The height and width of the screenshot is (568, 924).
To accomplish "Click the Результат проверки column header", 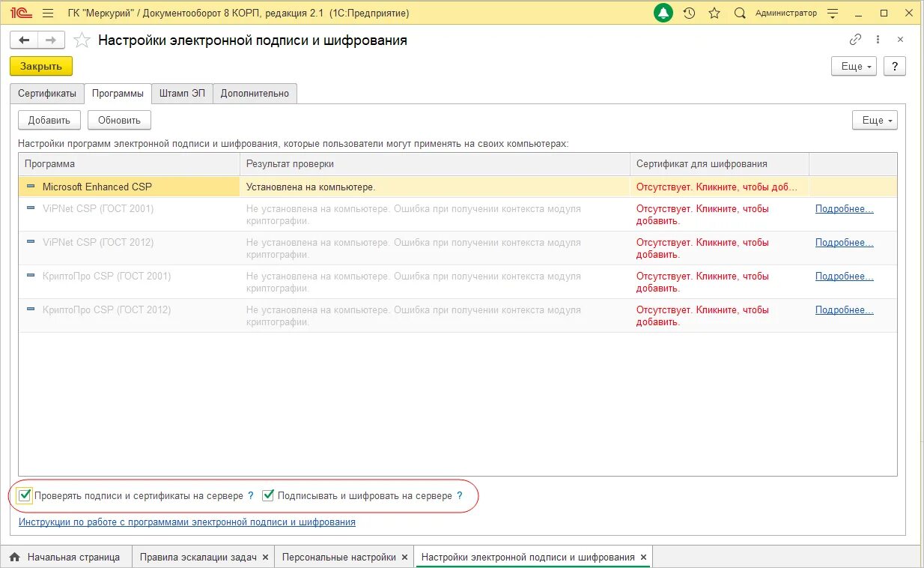I will 435,164.
